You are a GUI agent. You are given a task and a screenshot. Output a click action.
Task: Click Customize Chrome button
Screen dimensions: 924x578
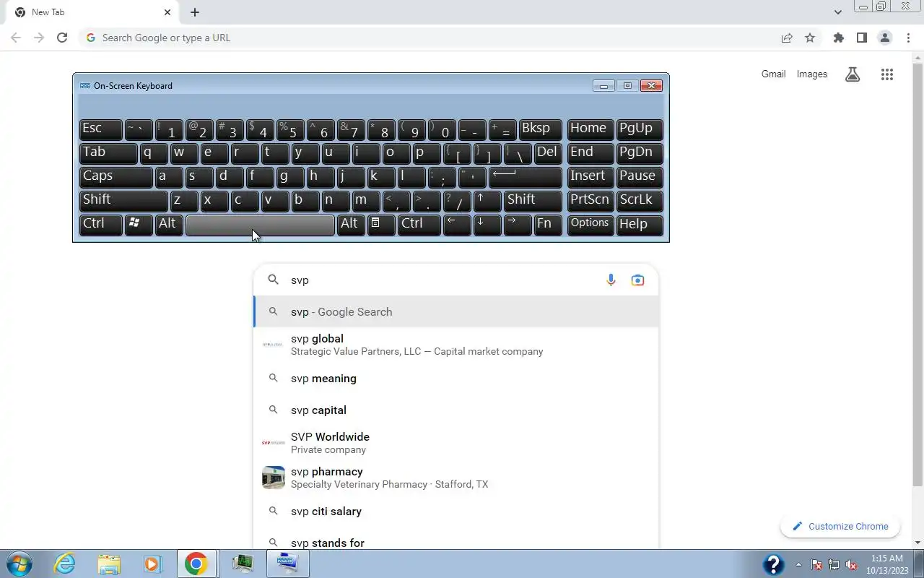[x=840, y=526]
